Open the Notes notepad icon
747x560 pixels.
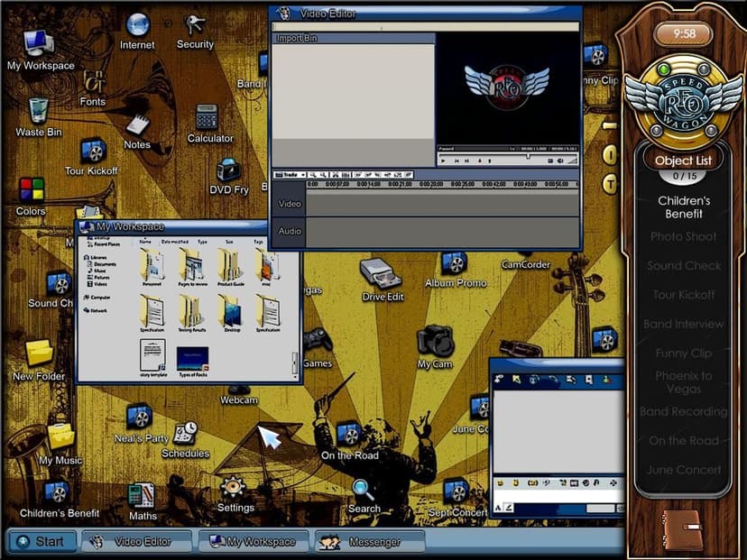[138, 124]
